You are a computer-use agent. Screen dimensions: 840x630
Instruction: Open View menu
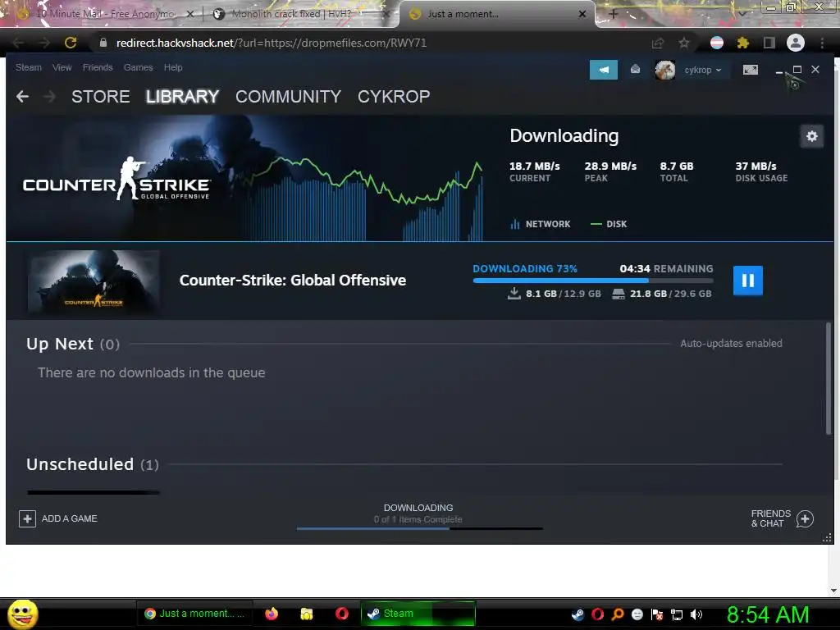coord(62,67)
